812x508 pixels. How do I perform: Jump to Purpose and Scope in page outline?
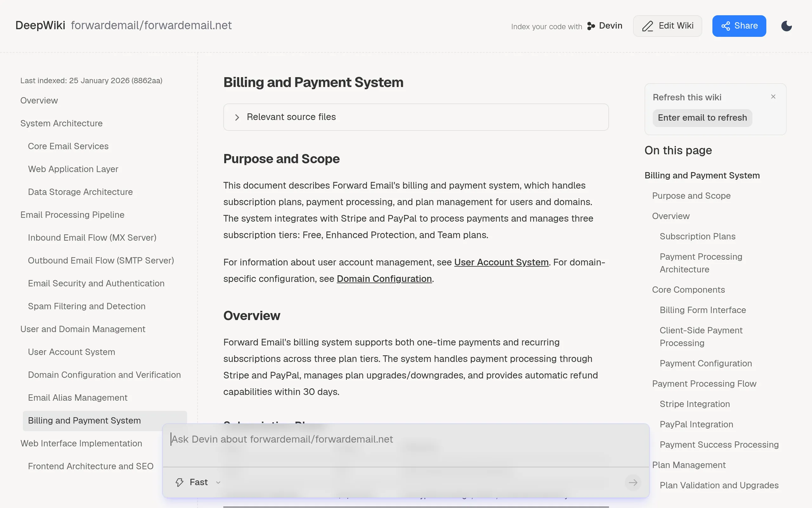pyautogui.click(x=691, y=196)
